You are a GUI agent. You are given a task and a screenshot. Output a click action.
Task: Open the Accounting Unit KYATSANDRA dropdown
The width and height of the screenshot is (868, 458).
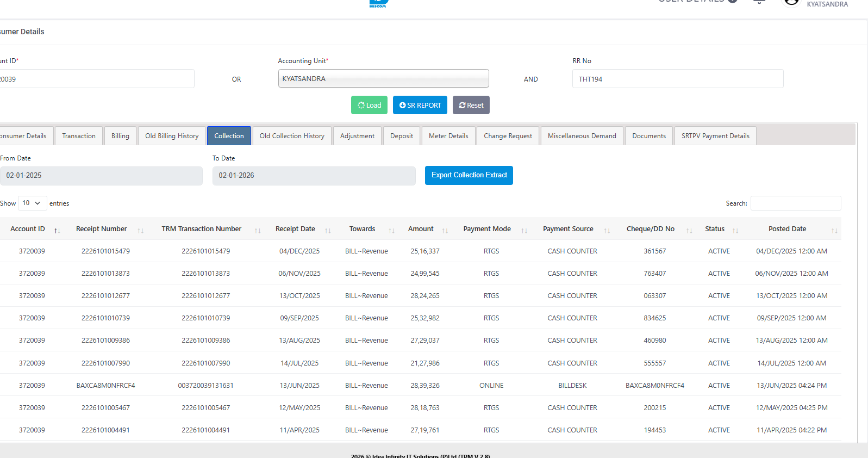(383, 78)
